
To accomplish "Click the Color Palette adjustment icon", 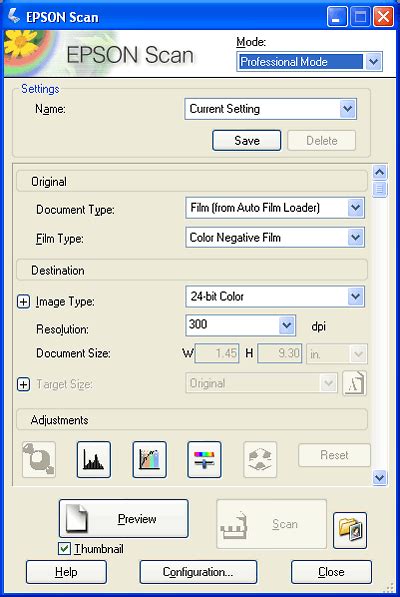I will (260, 459).
